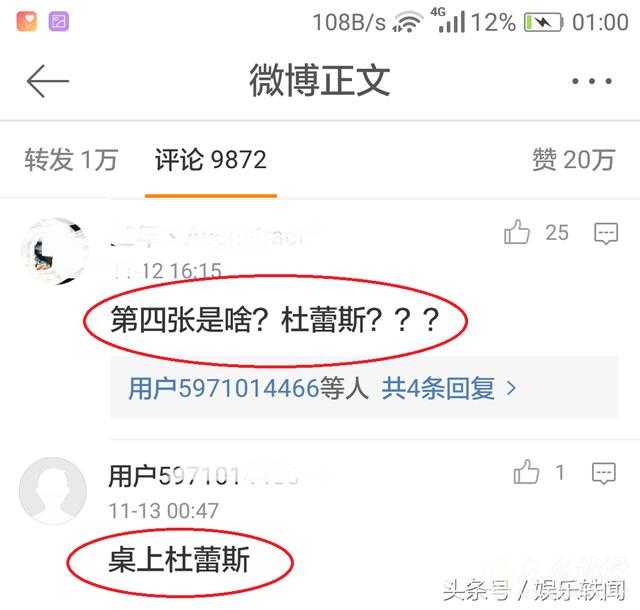Tap the WiFi status icon
This screenshot has height=610, width=640.
pos(407,22)
